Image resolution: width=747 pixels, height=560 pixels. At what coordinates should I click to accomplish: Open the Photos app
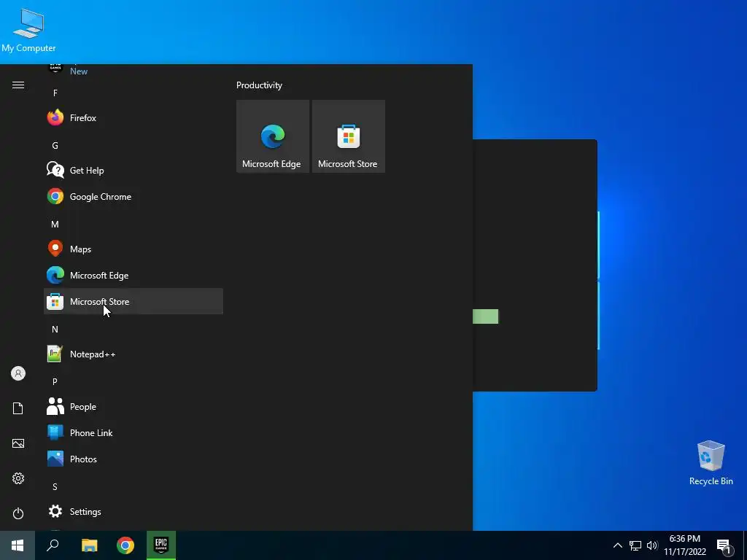[x=133, y=459]
